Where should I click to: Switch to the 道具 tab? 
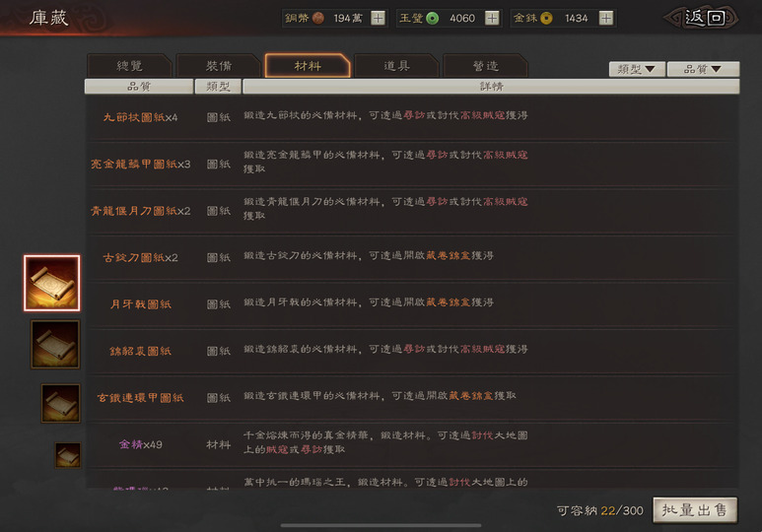[396, 66]
